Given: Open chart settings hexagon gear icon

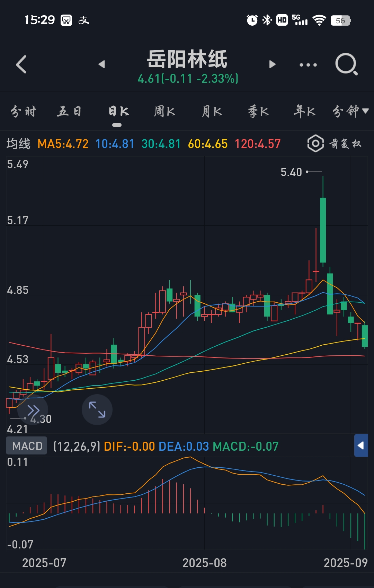Looking at the screenshot, I should (x=315, y=144).
